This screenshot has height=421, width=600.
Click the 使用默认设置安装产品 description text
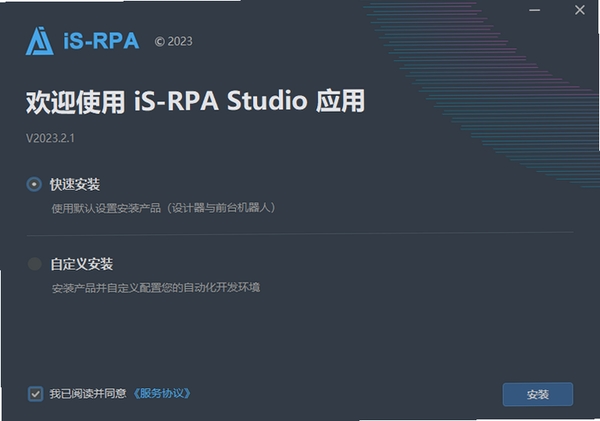pos(163,208)
